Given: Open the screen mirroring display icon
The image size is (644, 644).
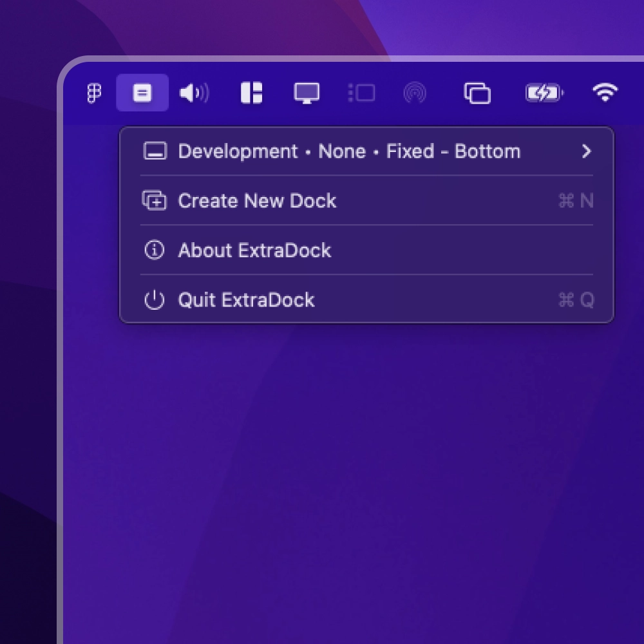Looking at the screenshot, I should [307, 93].
